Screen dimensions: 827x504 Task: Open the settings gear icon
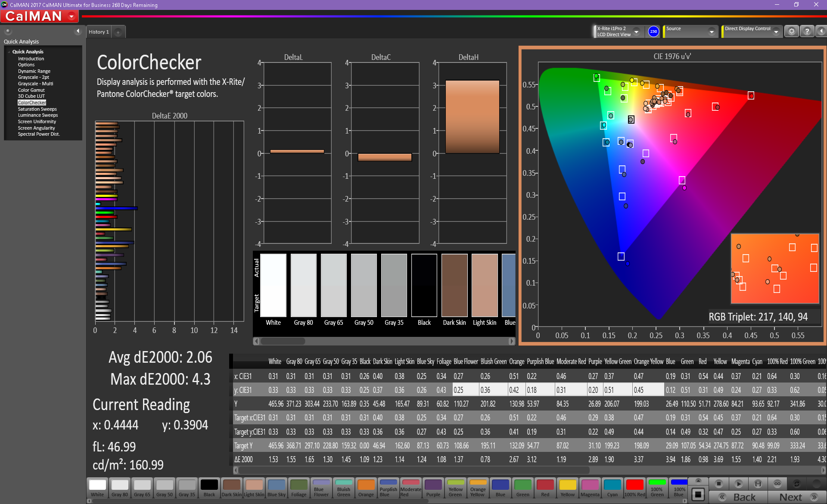[x=791, y=31]
